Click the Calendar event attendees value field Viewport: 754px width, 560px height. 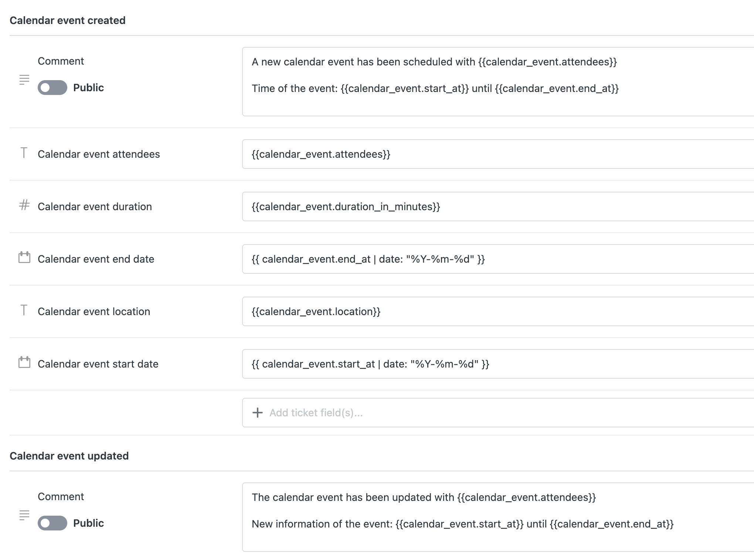tap(498, 154)
